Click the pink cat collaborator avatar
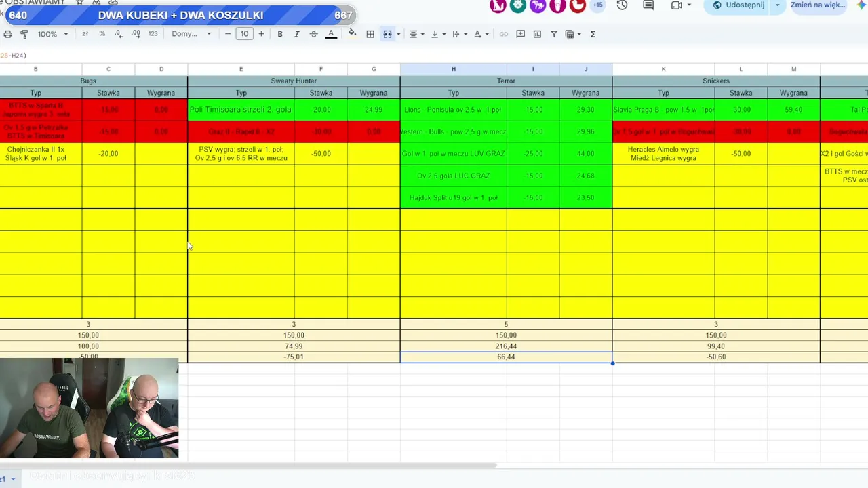This screenshot has width=868, height=488. [x=498, y=5]
